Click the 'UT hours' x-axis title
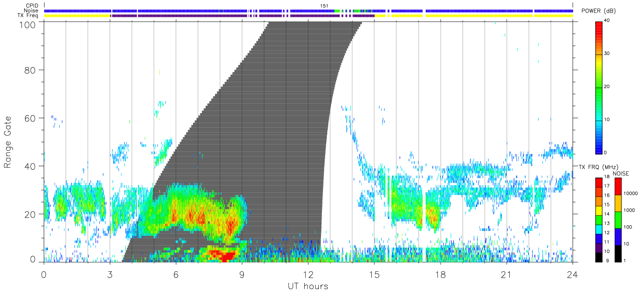Image resolution: width=644 pixels, height=297 pixels. coord(308,287)
